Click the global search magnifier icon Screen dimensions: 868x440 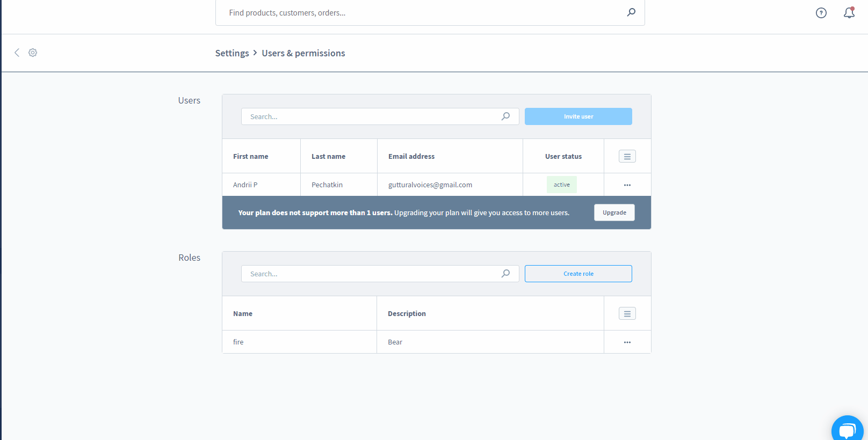[631, 12]
